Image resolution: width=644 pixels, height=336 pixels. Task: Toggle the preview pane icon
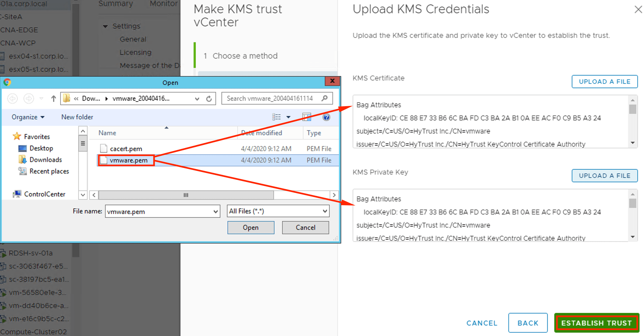tap(306, 117)
